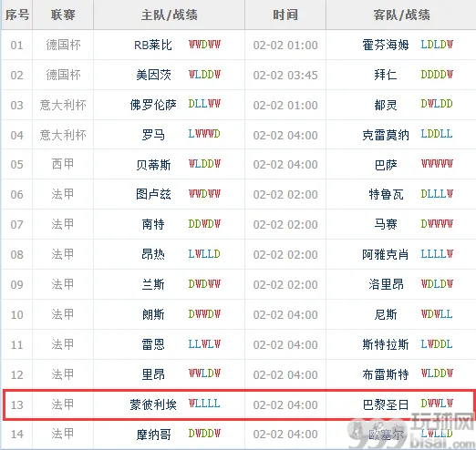The height and width of the screenshot is (450, 476).
Task: Open home team 里昂
Action: point(153,374)
